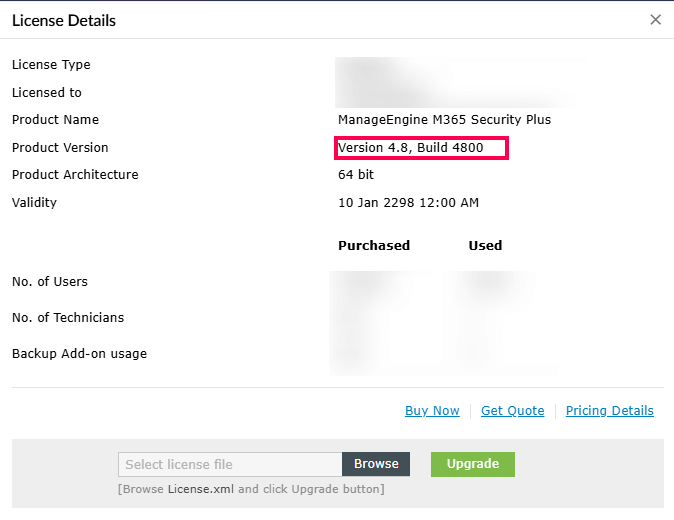Click the Get Quote link
Viewport: 674px width, 520px height.
pos(512,411)
